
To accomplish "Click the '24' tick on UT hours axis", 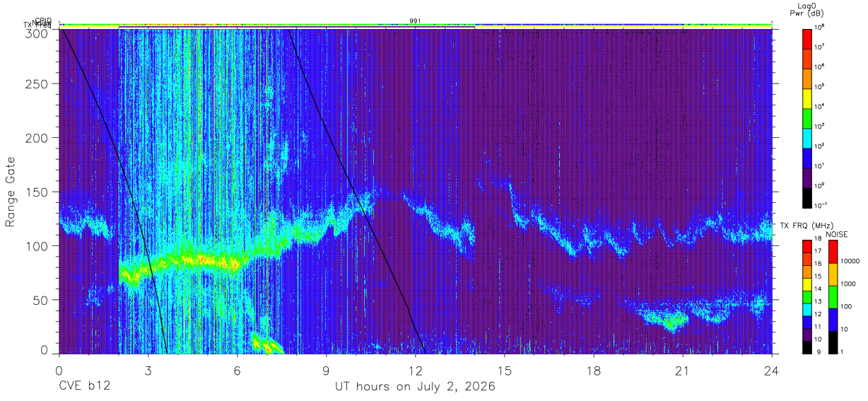I will (772, 371).
